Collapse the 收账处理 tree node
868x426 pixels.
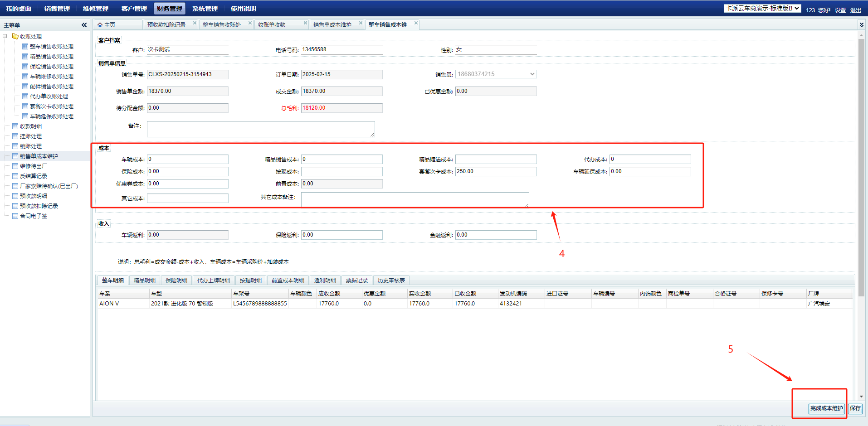click(5, 36)
